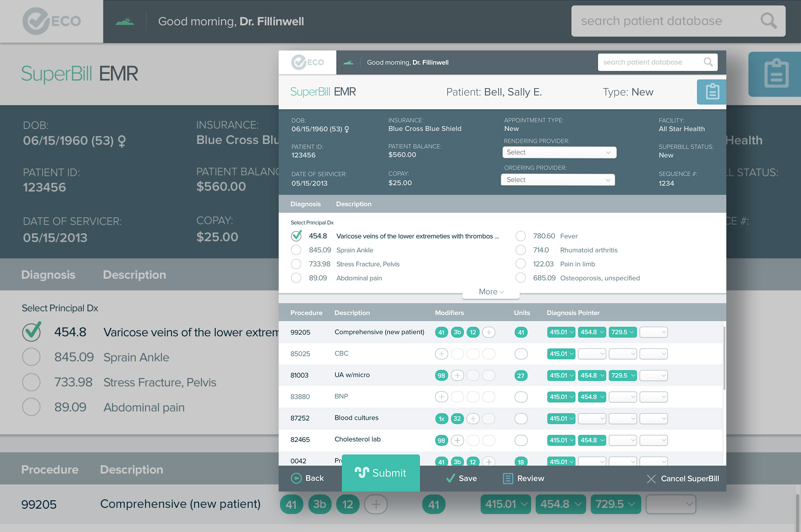The image size is (801, 532).
Task: Click the Back arrow icon
Action: click(x=296, y=478)
